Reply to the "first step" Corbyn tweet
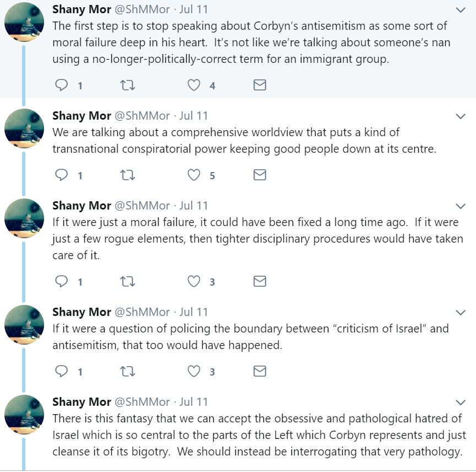 (x=62, y=85)
